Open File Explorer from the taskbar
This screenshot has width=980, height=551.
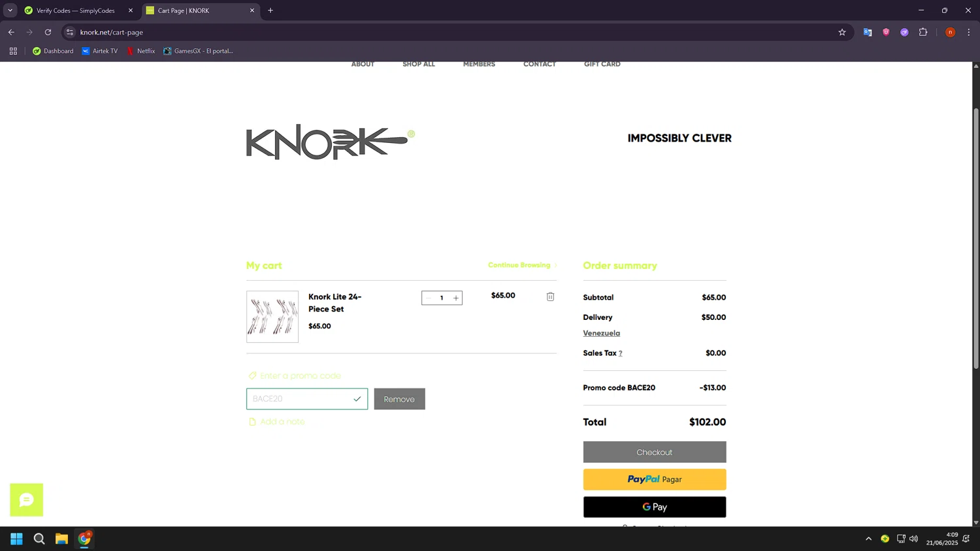click(61, 539)
